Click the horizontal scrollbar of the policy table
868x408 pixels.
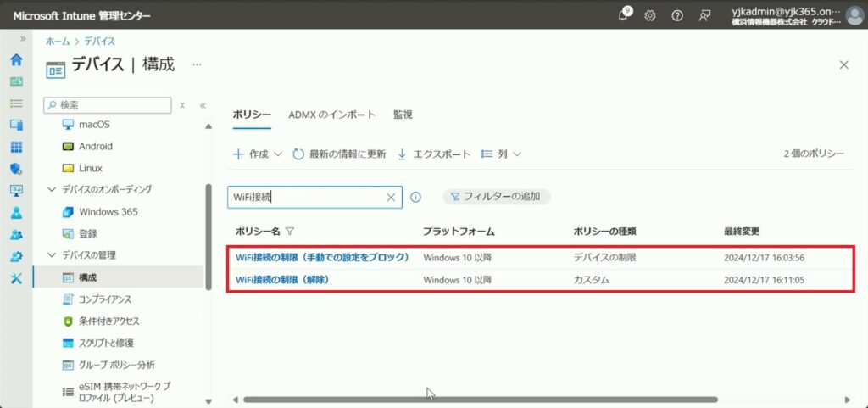tap(481, 400)
